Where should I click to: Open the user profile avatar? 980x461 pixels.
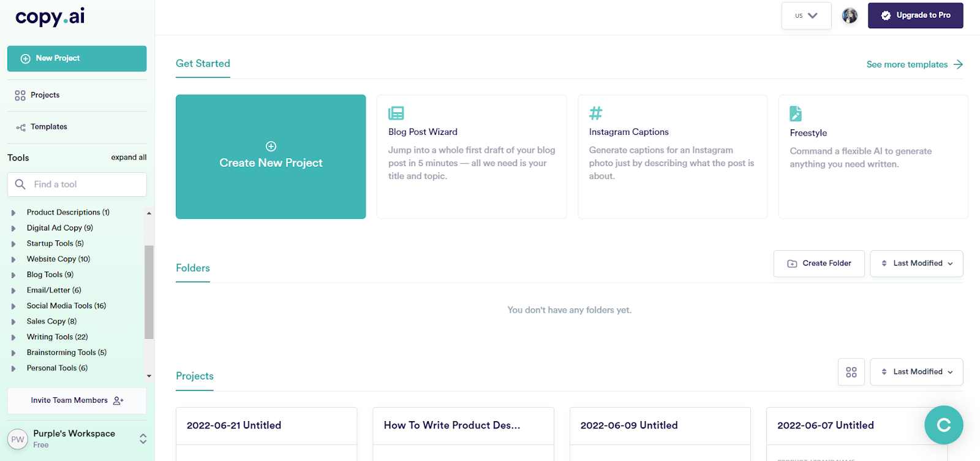(850, 16)
